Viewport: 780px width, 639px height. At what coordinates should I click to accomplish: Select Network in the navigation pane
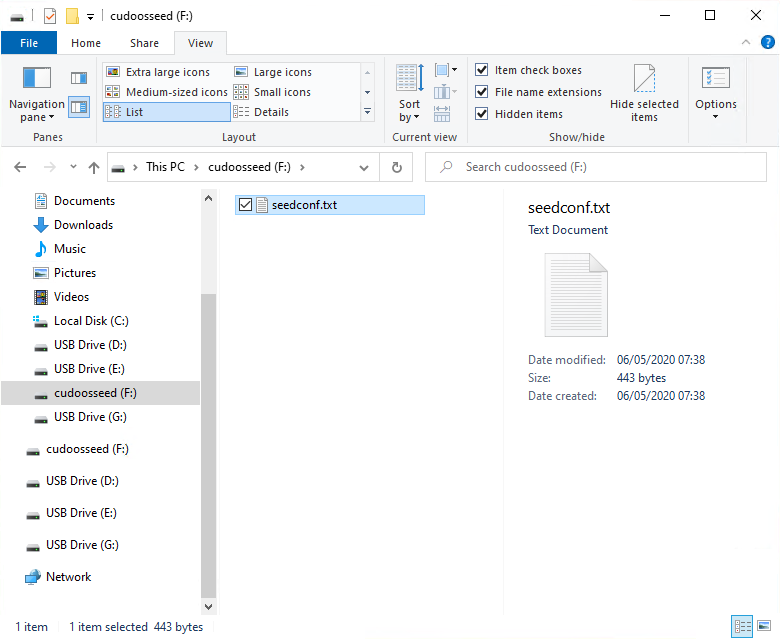tap(68, 577)
